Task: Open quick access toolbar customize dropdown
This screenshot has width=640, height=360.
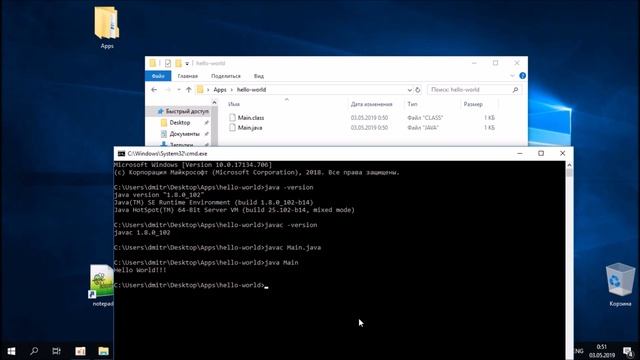Action: tap(187, 63)
